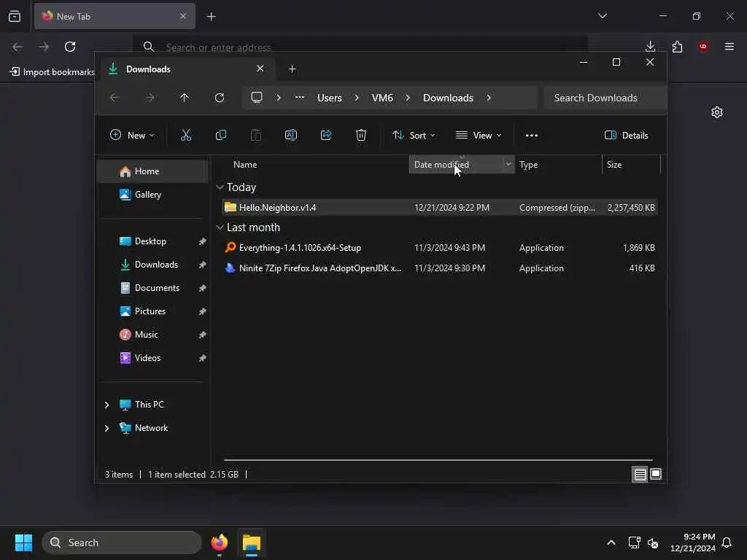This screenshot has width=747, height=560.
Task: Refresh the Downloads folder view
Action: [x=220, y=98]
